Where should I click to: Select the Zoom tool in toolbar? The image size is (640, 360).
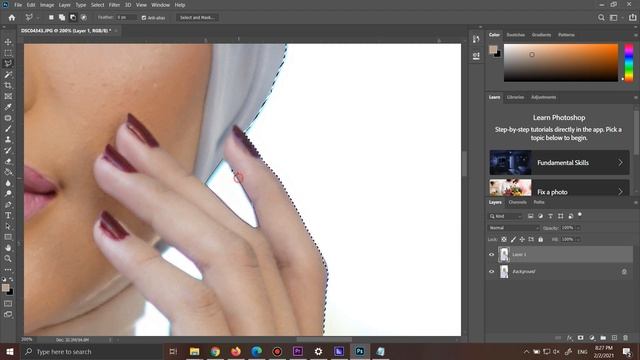[8, 258]
